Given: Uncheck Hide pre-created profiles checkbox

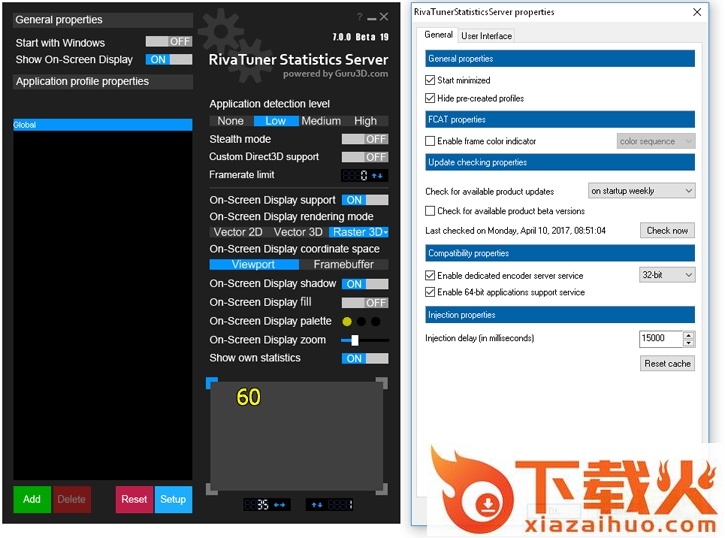Looking at the screenshot, I should tap(430, 98).
